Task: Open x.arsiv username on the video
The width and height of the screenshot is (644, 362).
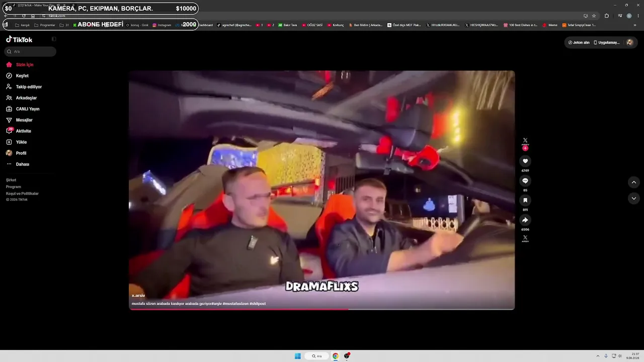Action: (138, 296)
